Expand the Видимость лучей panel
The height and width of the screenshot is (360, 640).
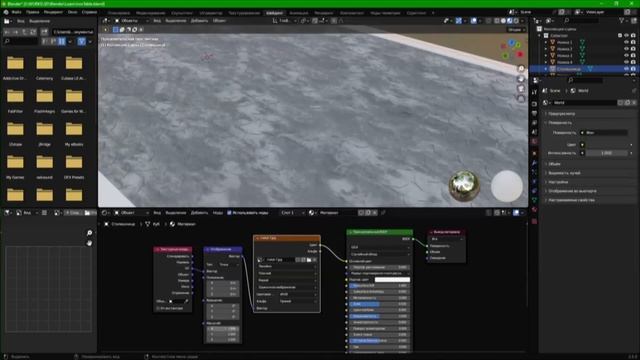pos(564,173)
